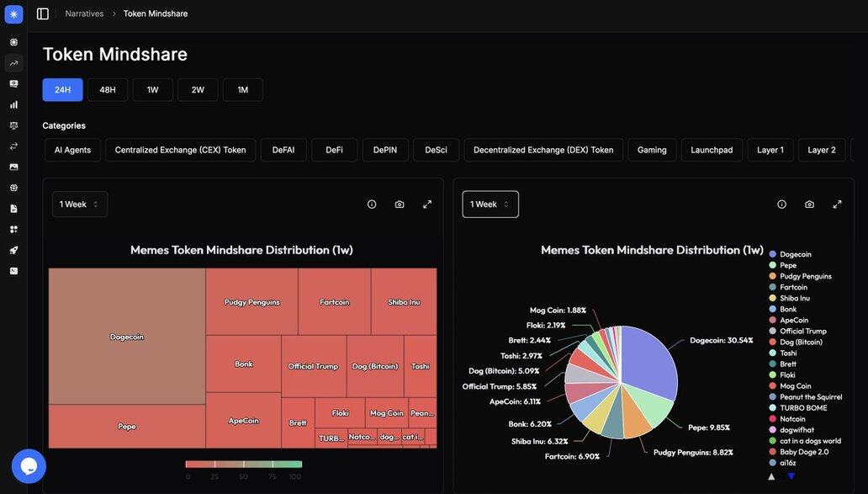Open the image gallery sidebar icon

[13, 167]
